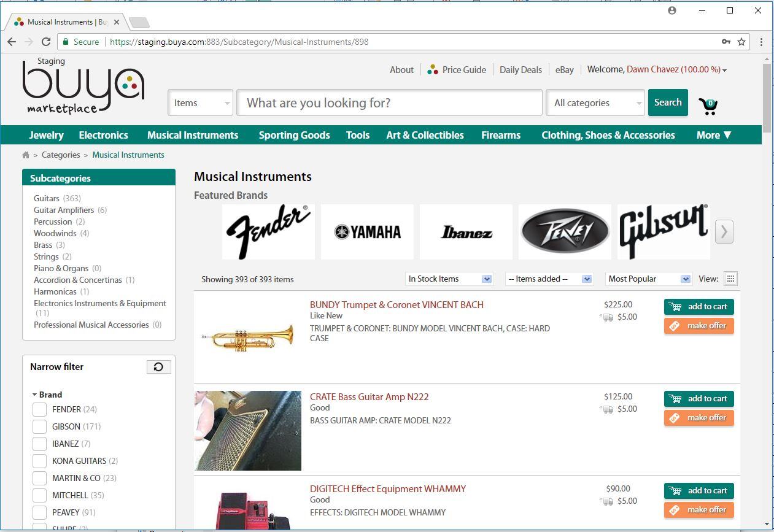The width and height of the screenshot is (774, 532).
Task: Click browser forward arrow
Action: (29, 42)
